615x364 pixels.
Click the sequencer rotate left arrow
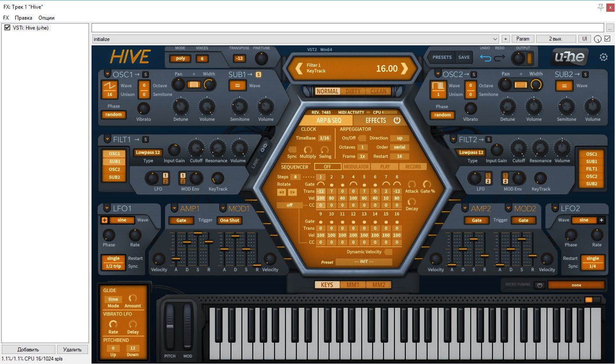282,192
